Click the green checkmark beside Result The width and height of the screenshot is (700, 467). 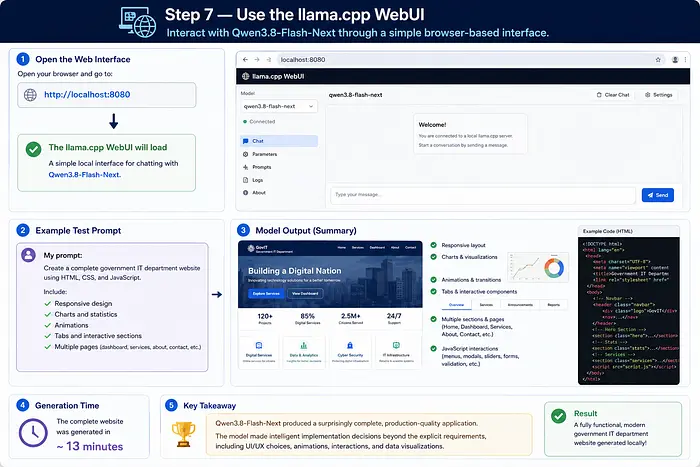coord(558,416)
